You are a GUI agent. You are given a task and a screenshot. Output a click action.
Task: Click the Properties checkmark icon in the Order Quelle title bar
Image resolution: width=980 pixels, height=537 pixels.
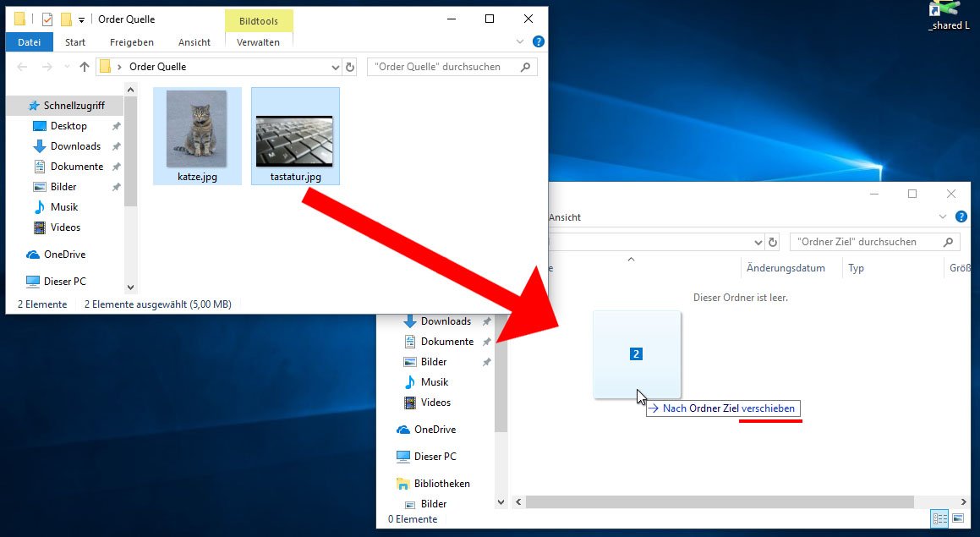(x=47, y=19)
